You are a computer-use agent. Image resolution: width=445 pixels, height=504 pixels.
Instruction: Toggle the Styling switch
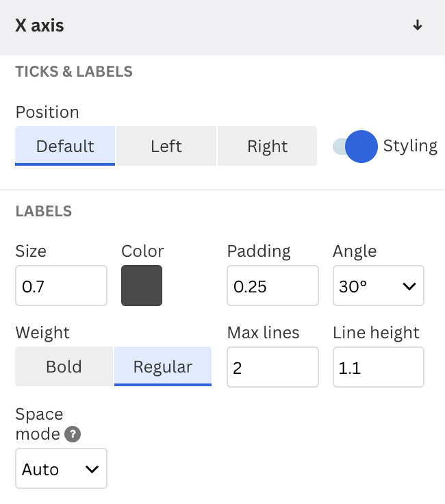tap(355, 146)
